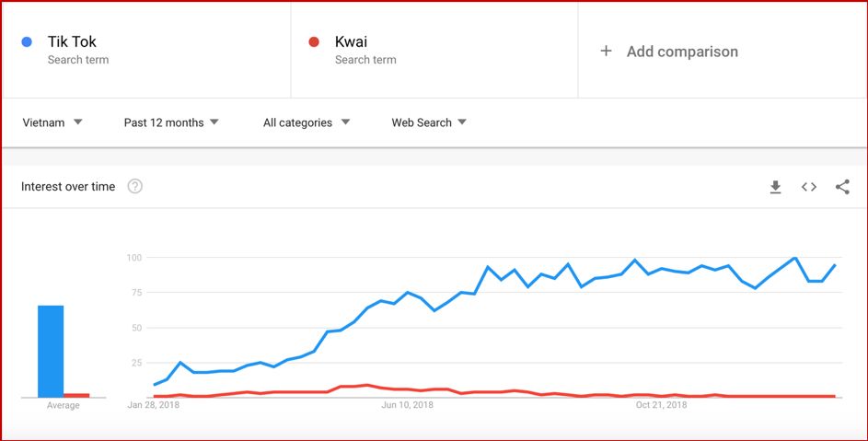Edit the Kwai search term
This screenshot has width=868, height=441.
pyautogui.click(x=352, y=41)
